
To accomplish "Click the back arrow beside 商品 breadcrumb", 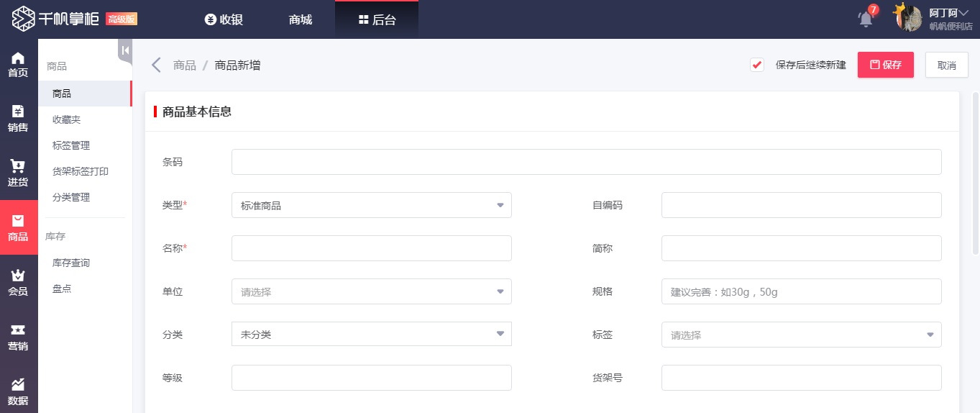I will click(156, 65).
